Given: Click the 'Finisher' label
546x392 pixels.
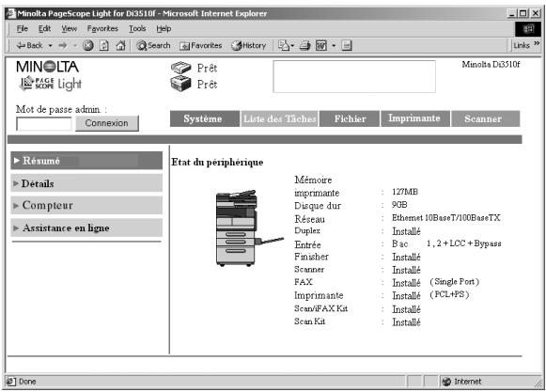Looking at the screenshot, I should tap(311, 257).
